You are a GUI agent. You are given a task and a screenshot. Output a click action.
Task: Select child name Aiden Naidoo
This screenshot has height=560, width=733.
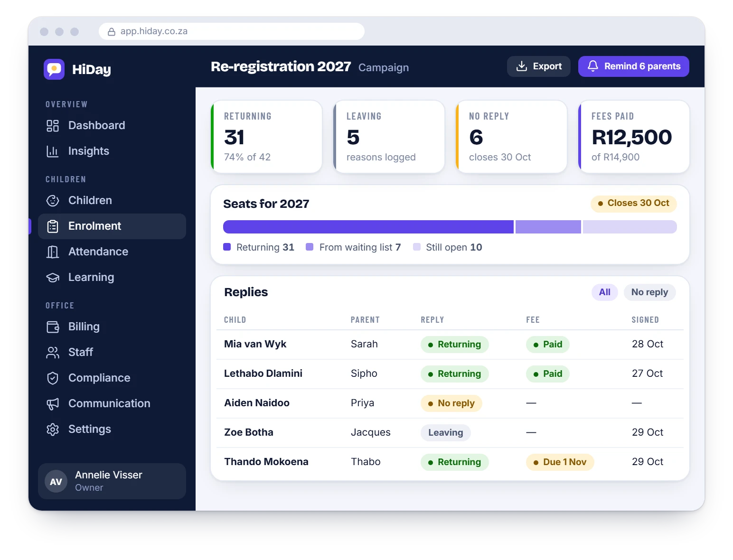pos(257,403)
